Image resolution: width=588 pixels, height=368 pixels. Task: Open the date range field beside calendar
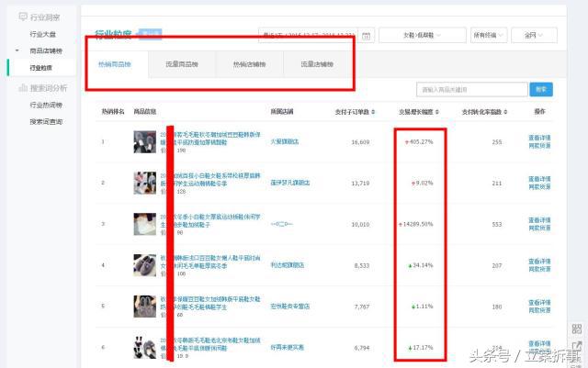click(308, 35)
